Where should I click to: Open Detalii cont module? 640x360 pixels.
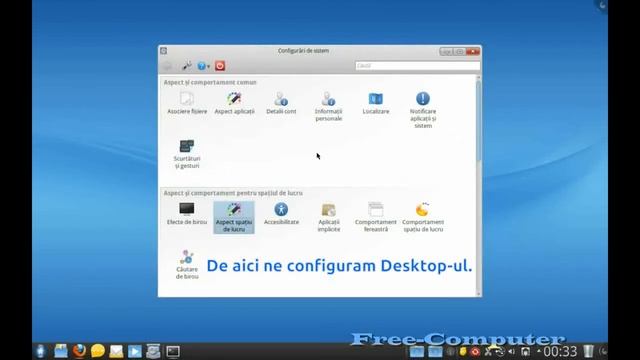(281, 103)
